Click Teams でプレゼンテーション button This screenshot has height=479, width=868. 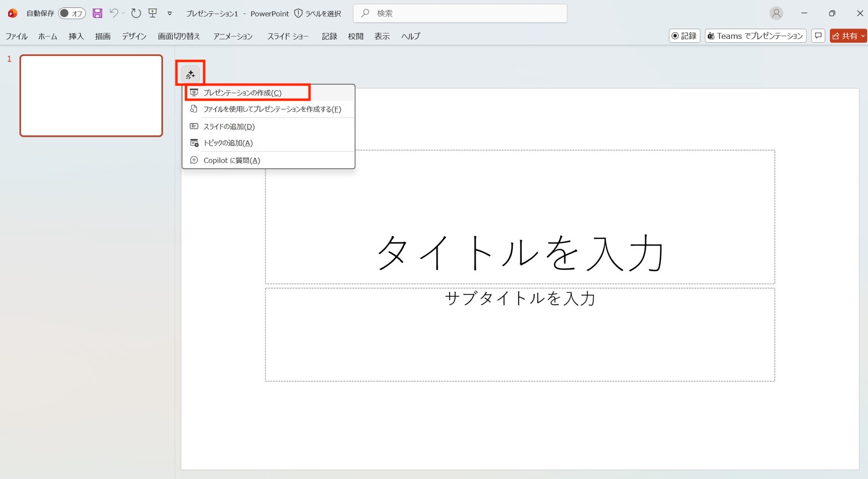pyautogui.click(x=755, y=36)
